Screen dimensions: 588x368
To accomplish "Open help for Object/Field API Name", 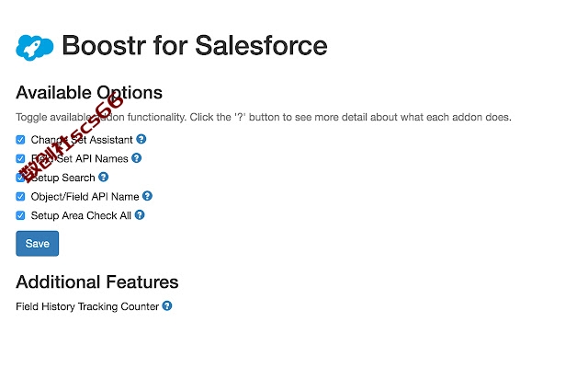I will click(147, 196).
